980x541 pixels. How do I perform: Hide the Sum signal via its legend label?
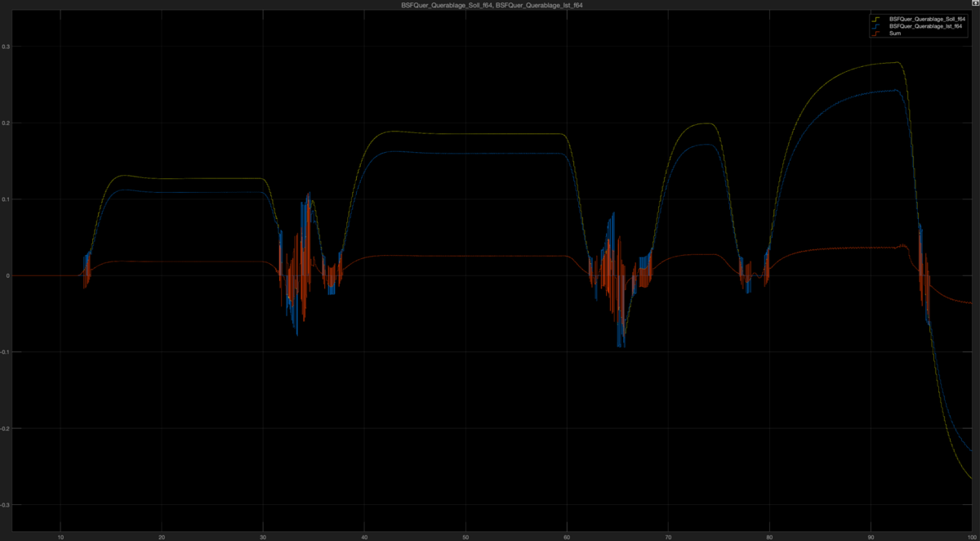896,34
